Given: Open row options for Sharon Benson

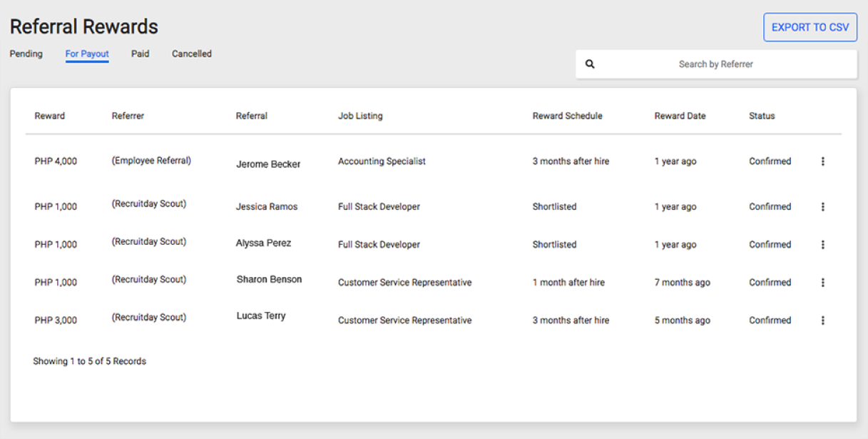Looking at the screenshot, I should click(x=822, y=282).
